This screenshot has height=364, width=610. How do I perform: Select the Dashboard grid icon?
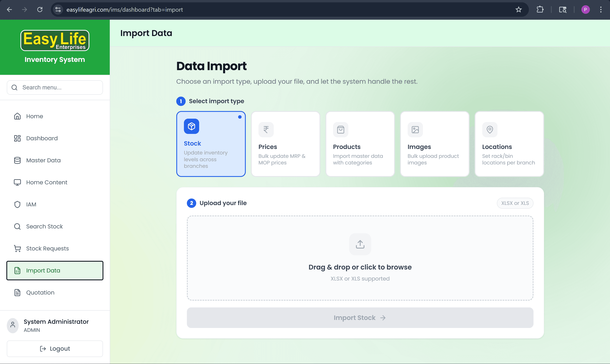click(17, 138)
